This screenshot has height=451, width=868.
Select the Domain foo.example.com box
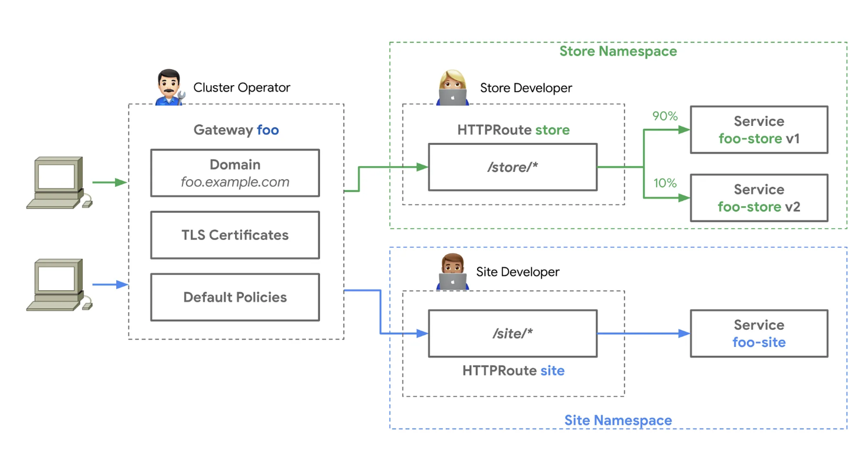(235, 173)
